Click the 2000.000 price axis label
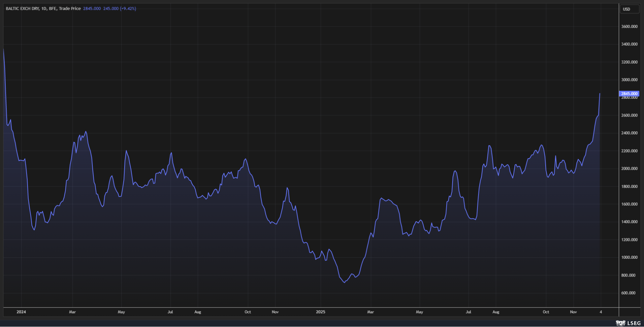Image resolution: width=644 pixels, height=327 pixels. tap(629, 169)
